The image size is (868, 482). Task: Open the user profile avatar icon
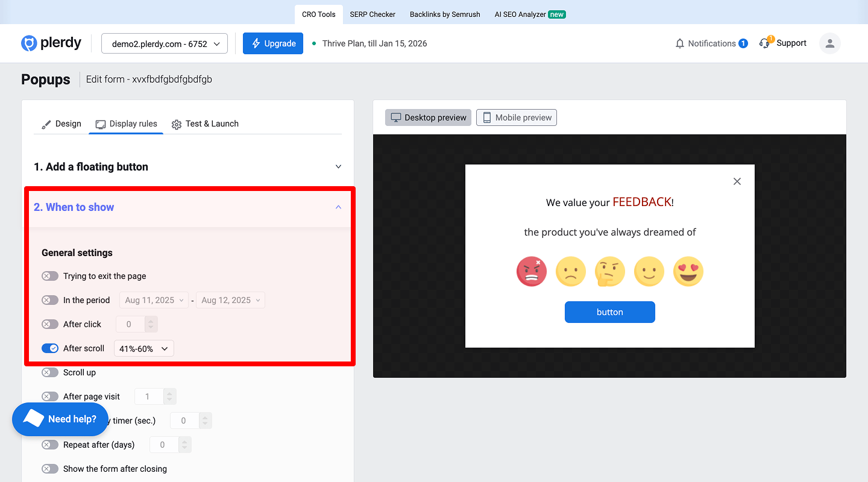829,43
